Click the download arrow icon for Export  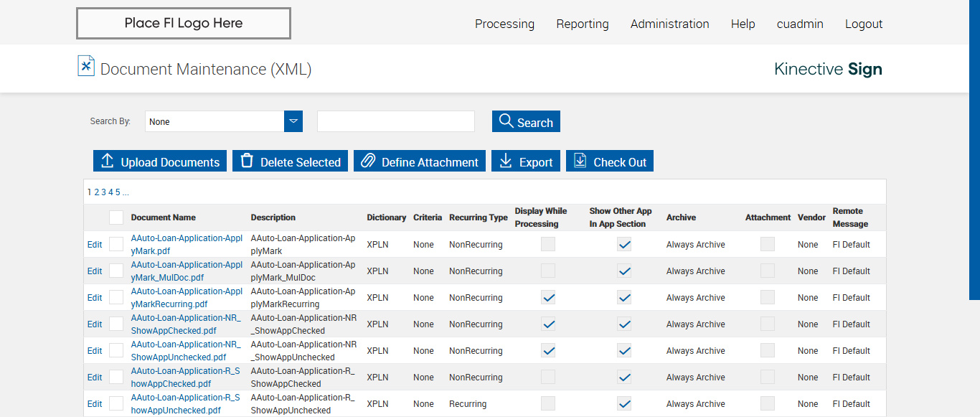[506, 161]
